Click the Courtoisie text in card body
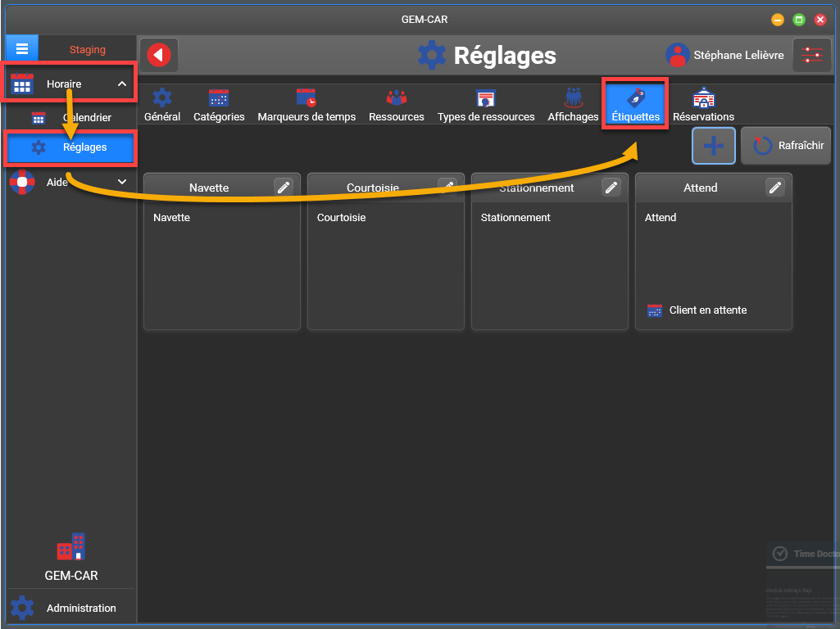Image resolution: width=840 pixels, height=629 pixels. click(341, 217)
